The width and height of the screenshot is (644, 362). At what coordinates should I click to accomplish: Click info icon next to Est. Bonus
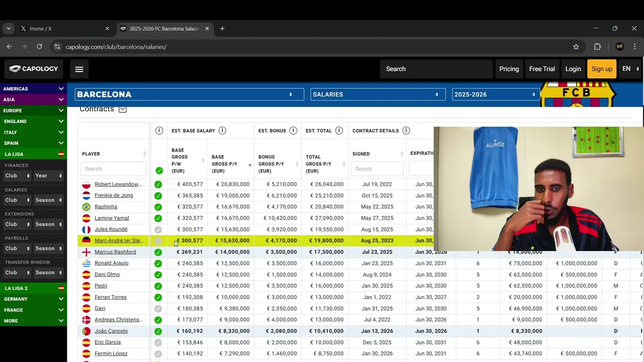tap(293, 131)
